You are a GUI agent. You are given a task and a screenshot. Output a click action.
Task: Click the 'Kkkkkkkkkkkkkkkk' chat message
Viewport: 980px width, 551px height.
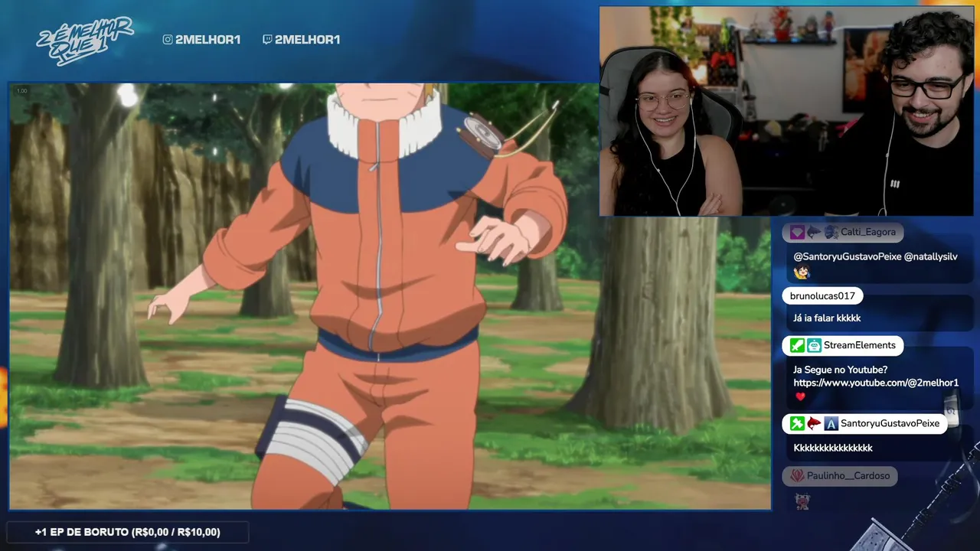click(833, 448)
